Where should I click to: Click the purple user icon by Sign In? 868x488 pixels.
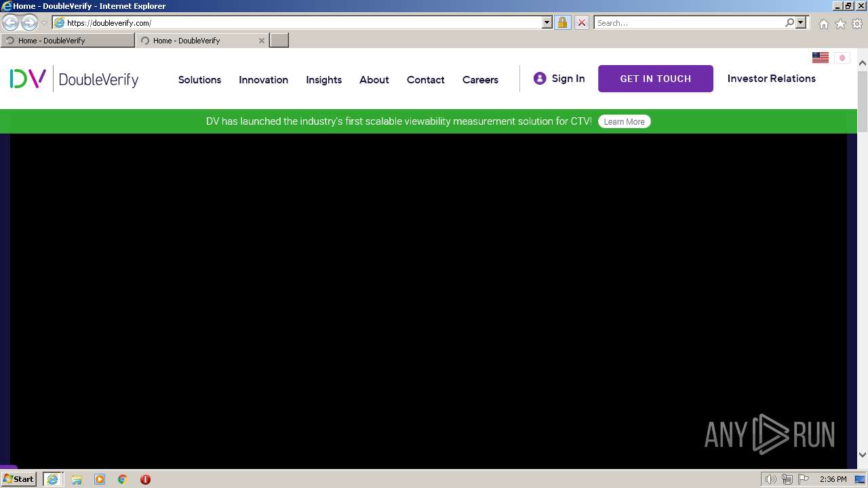pyautogui.click(x=540, y=79)
